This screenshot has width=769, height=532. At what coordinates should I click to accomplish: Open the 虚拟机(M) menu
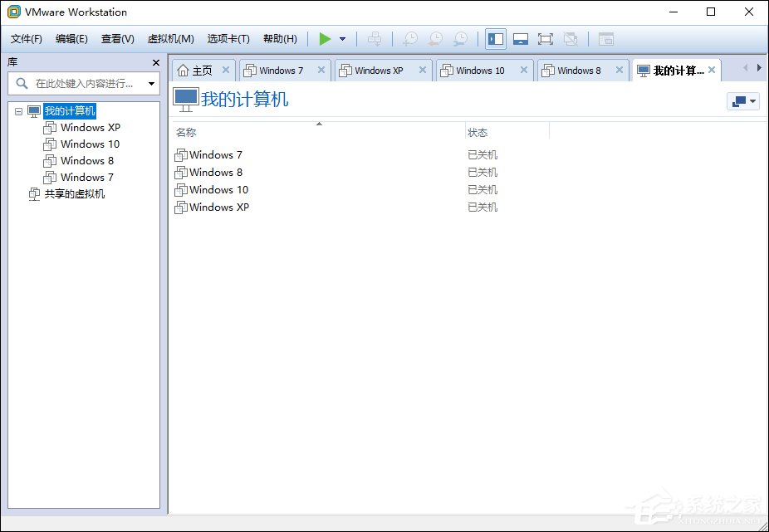(x=170, y=38)
